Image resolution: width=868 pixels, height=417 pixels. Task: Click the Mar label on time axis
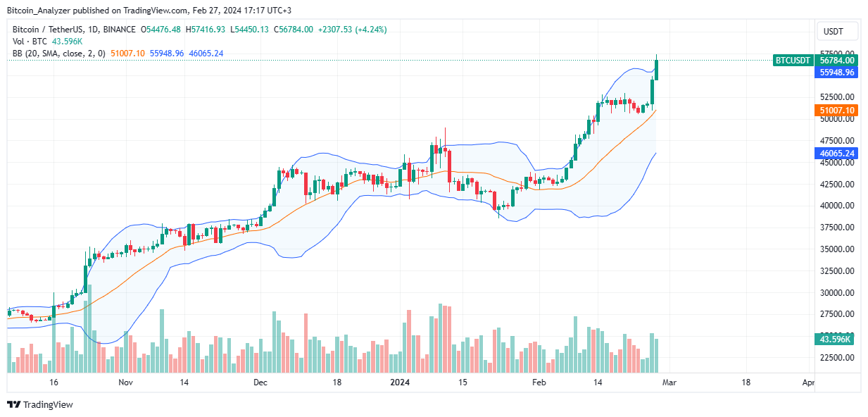click(x=669, y=382)
